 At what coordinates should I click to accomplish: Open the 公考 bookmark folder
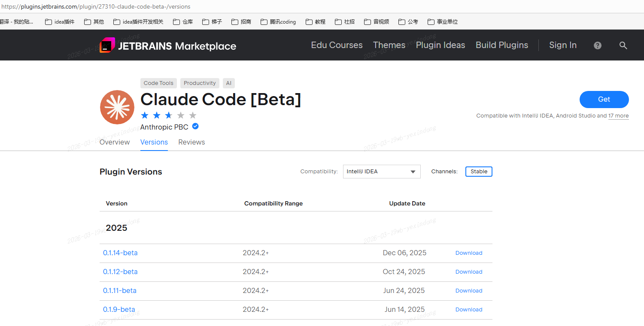coord(408,21)
